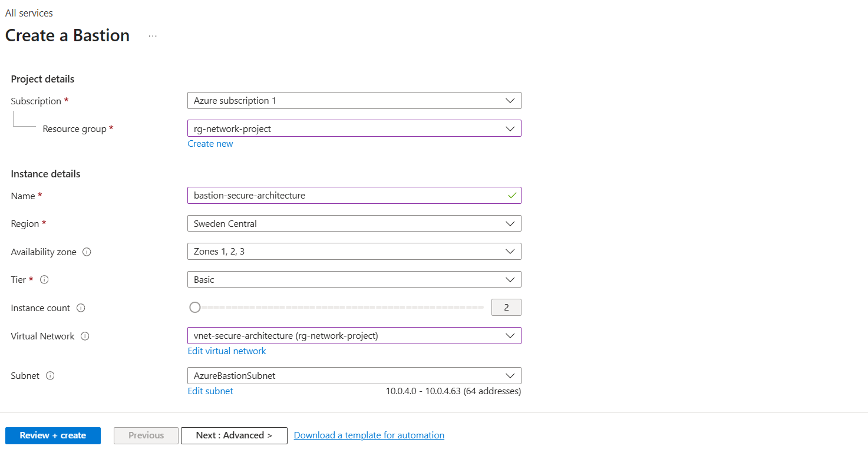Click the Create new resource group link
The width and height of the screenshot is (868, 449).
(x=210, y=144)
